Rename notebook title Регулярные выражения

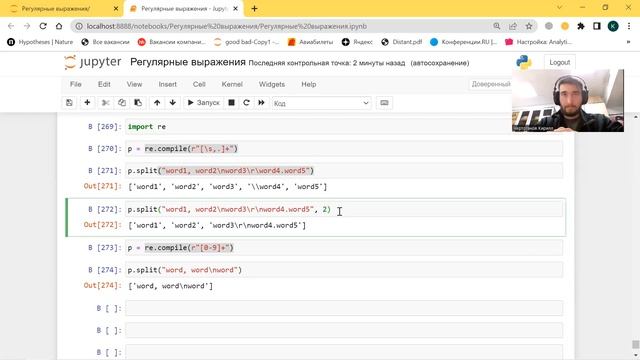[x=188, y=62]
